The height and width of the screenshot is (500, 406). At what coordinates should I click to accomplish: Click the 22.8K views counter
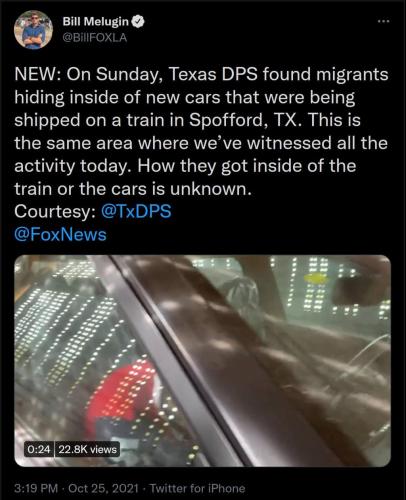click(87, 449)
